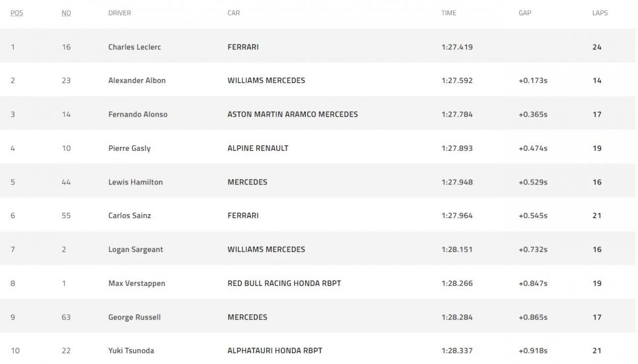The height and width of the screenshot is (364, 638).
Task: Select the CAR column header
Action: [233, 13]
